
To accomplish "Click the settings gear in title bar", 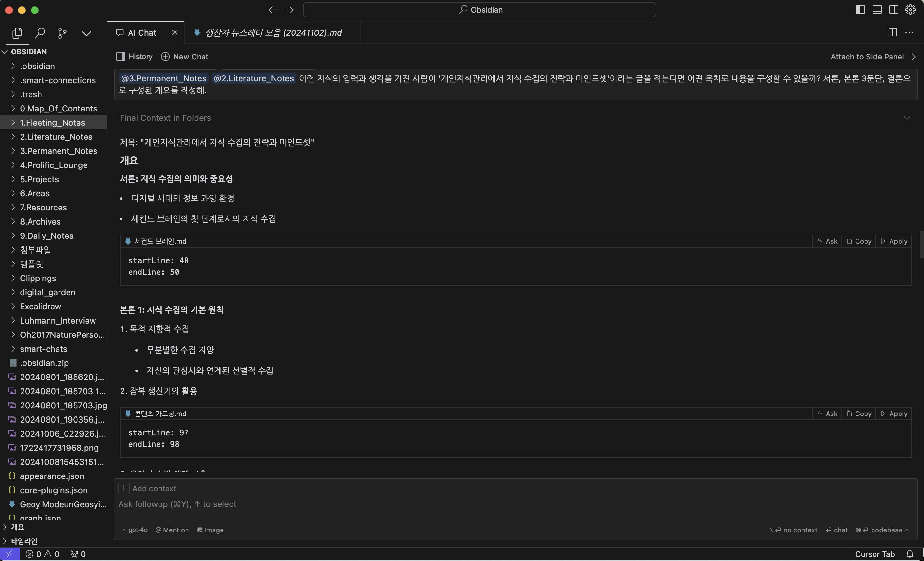I will tap(910, 10).
